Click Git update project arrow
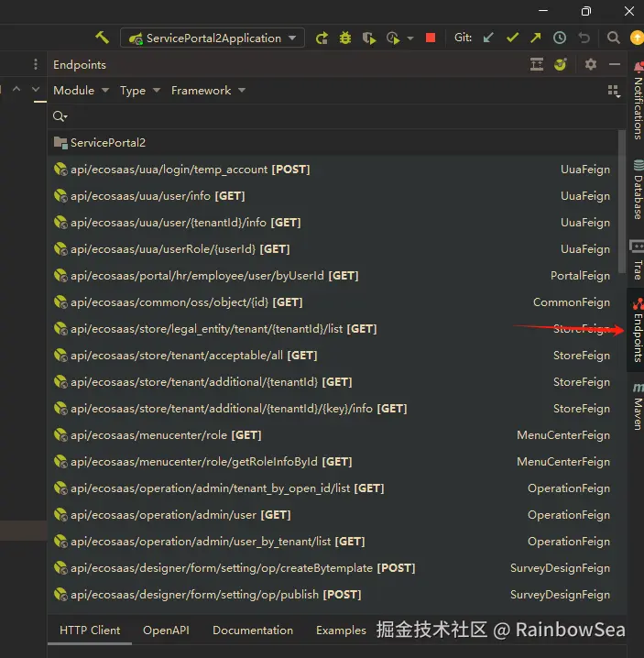The image size is (644, 658). click(x=489, y=38)
